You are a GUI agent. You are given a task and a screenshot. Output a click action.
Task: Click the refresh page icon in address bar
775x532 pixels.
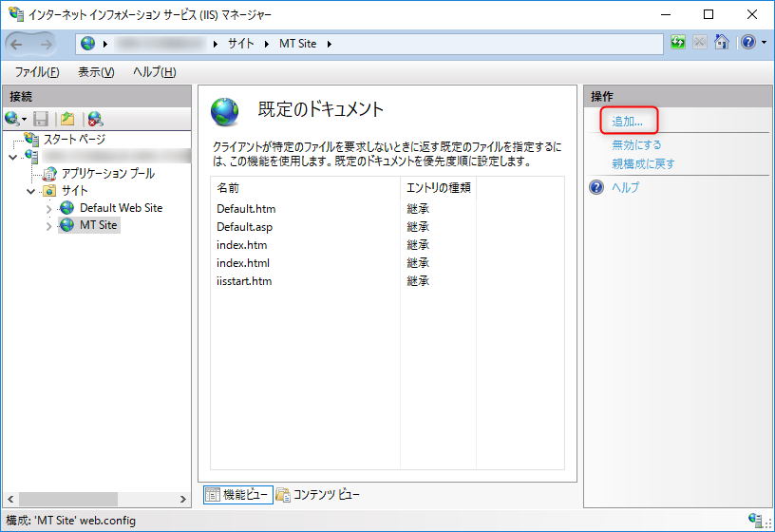click(677, 44)
